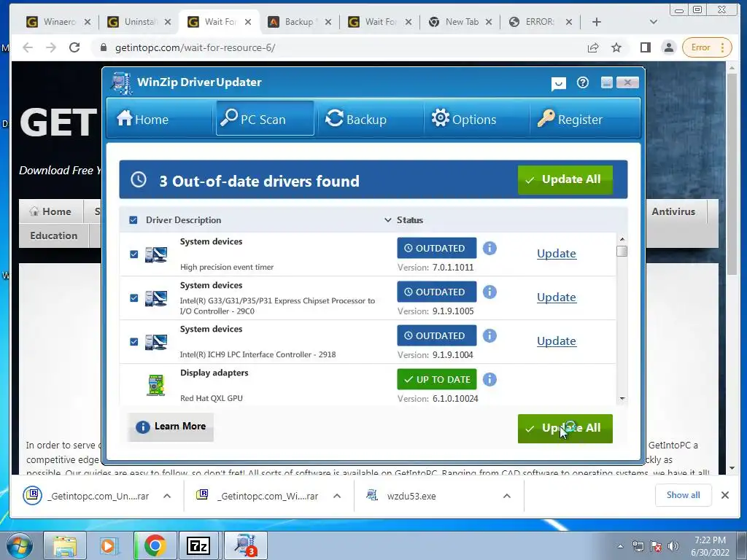Image resolution: width=747 pixels, height=560 pixels.
Task: Update the Intel G33/G31/P35/P31 Express Chipset driver
Action: 557,297
